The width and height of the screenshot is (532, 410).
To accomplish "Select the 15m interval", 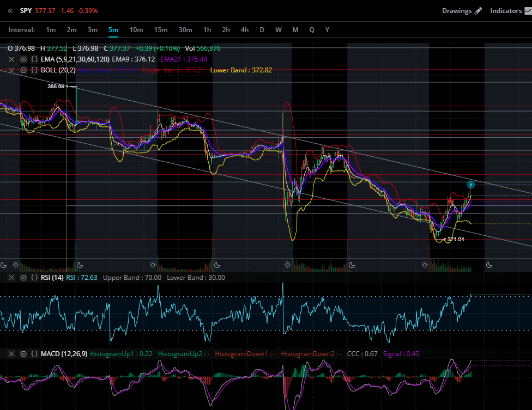I will pos(161,30).
